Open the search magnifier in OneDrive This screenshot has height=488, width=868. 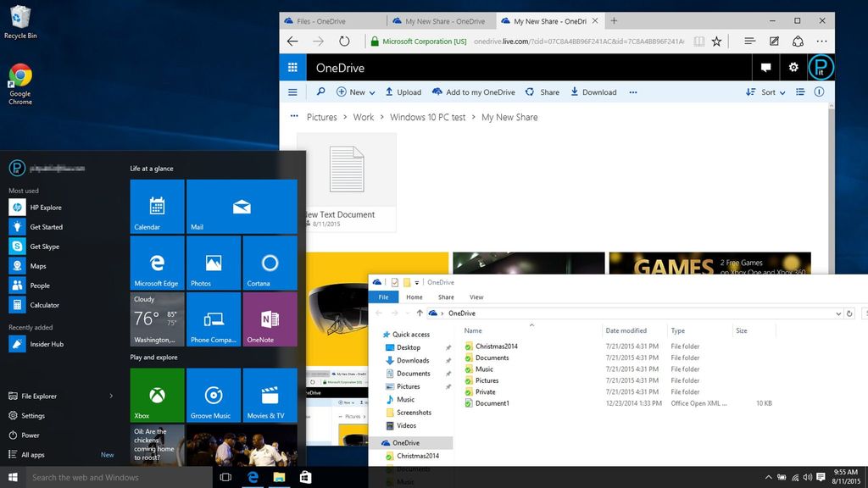[x=320, y=91]
